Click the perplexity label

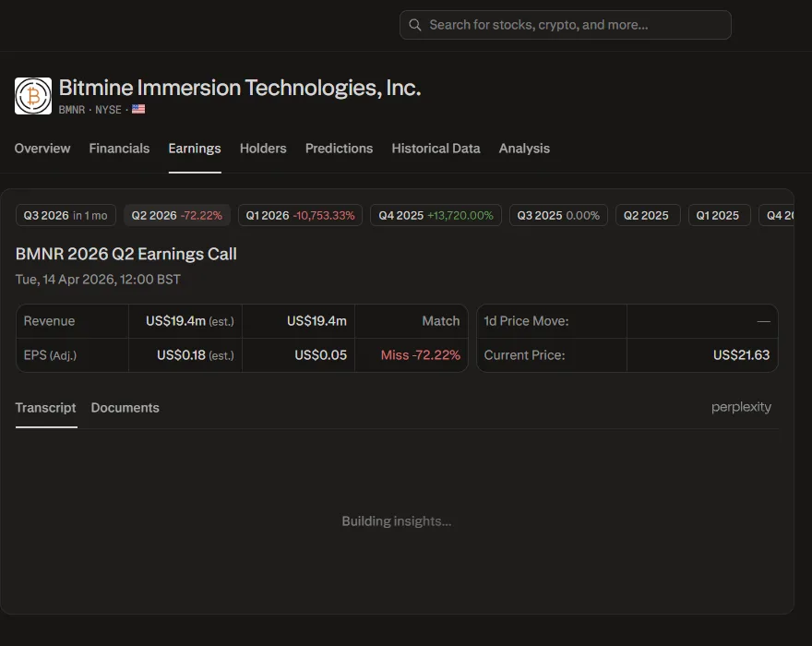[x=741, y=407]
